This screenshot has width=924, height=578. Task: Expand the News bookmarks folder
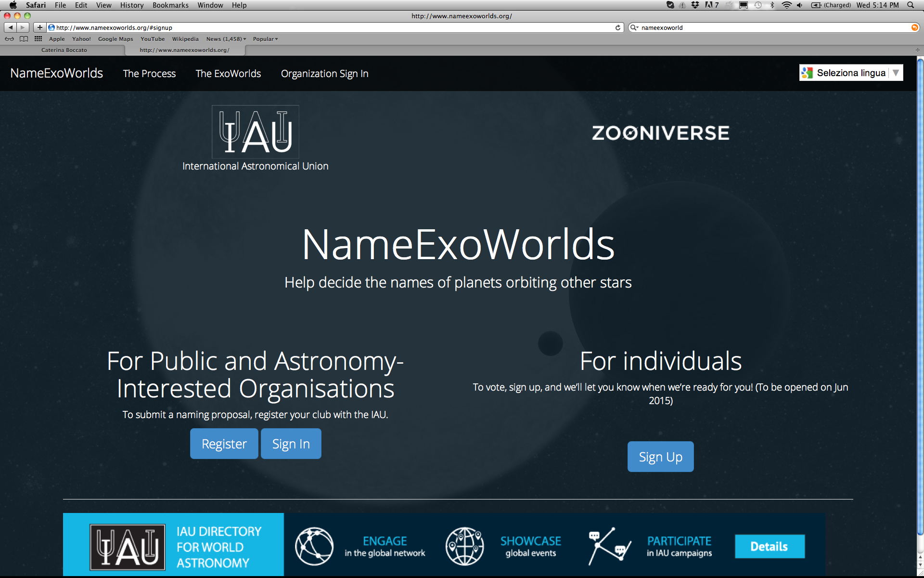[x=226, y=39]
